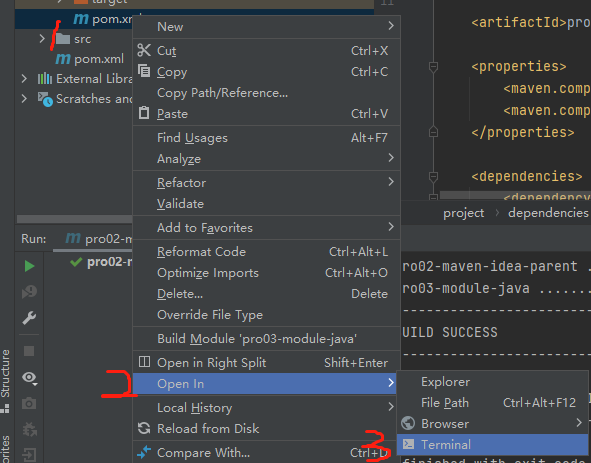Click the camera dump threads icon
The image size is (591, 463).
coord(29,403)
